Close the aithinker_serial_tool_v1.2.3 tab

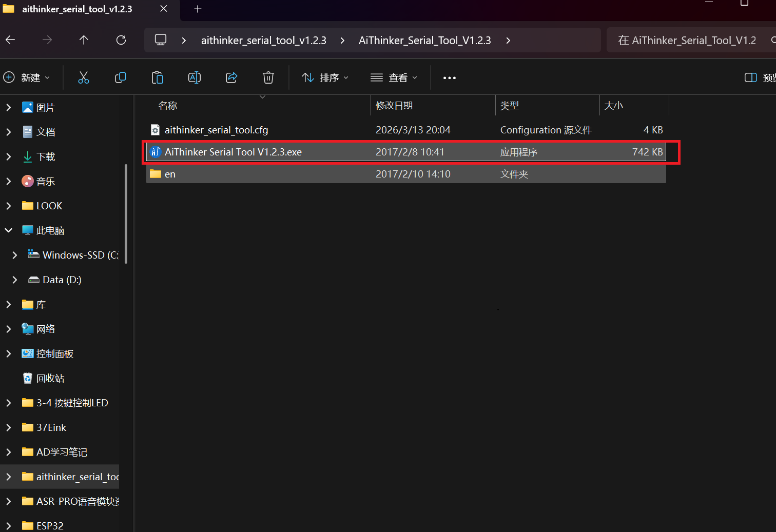pyautogui.click(x=163, y=9)
